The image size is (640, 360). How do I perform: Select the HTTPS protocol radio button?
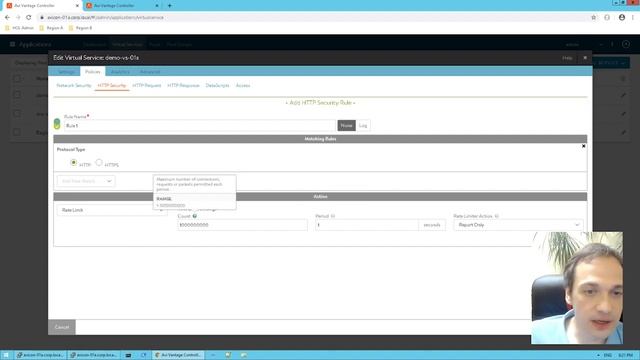pyautogui.click(x=99, y=162)
